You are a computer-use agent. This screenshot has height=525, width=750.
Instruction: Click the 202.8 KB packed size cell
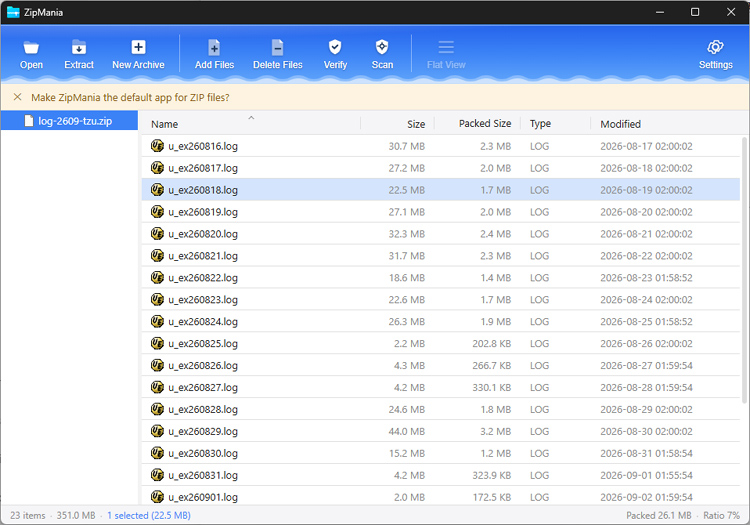(x=492, y=344)
